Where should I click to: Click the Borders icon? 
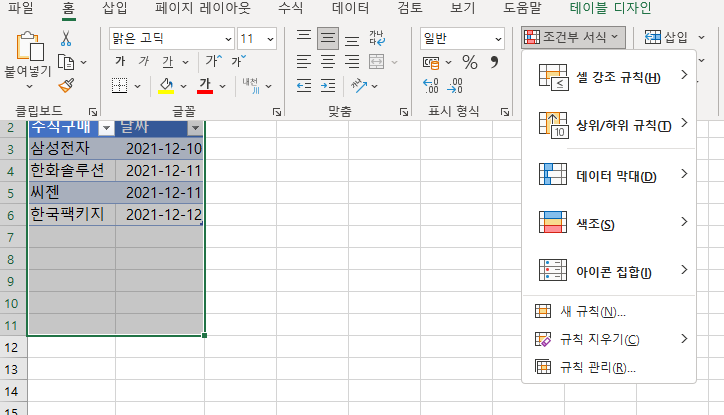pyautogui.click(x=120, y=85)
